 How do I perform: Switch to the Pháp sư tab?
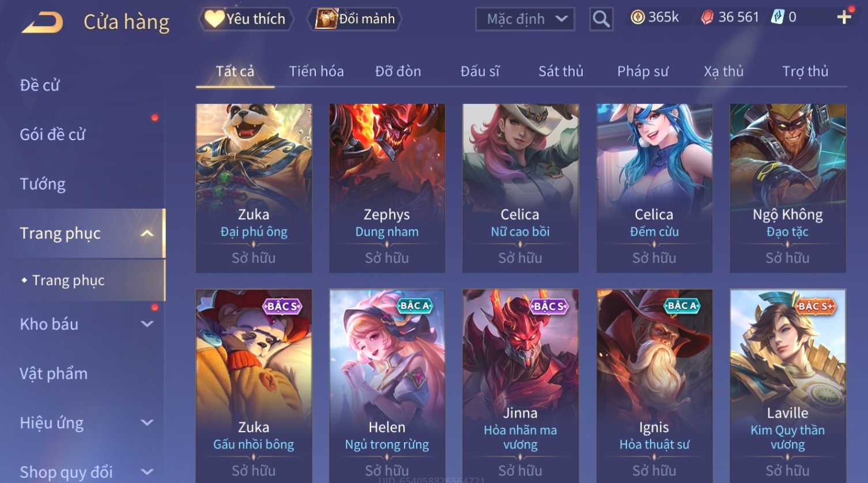pos(643,71)
